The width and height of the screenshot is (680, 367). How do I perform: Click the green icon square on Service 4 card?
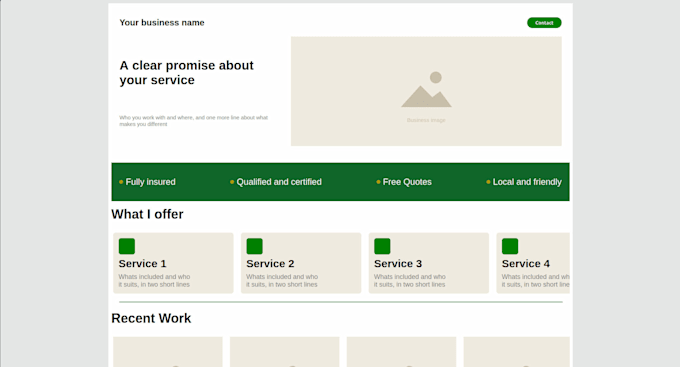coord(510,246)
